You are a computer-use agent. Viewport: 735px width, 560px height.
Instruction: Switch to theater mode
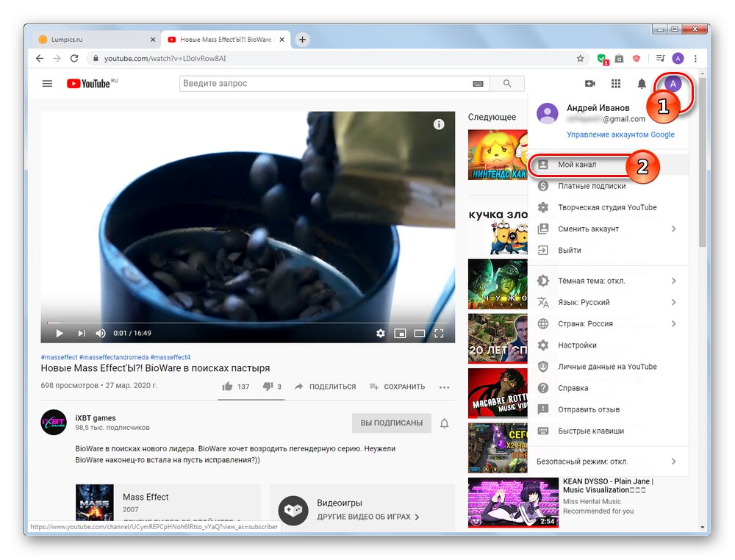419,333
